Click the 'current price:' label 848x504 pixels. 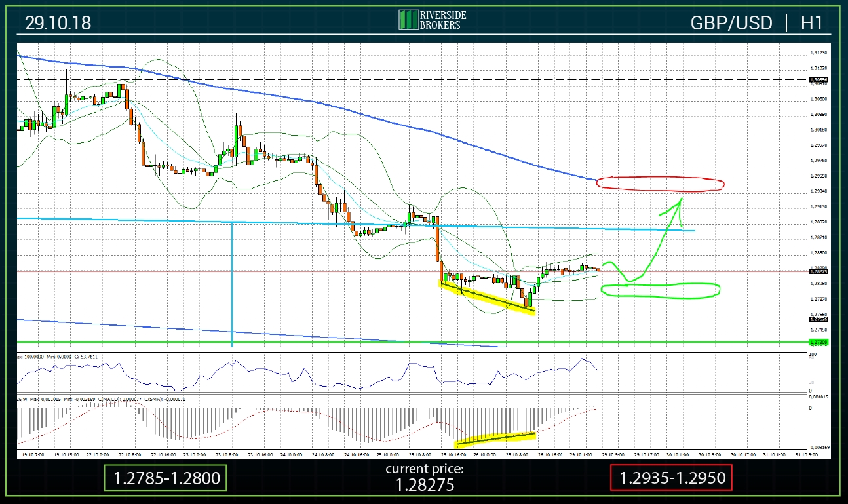tap(424, 469)
